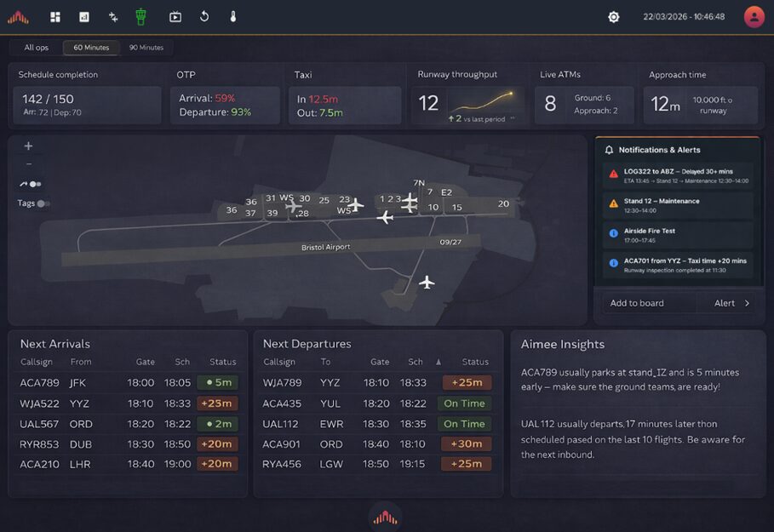Open the replay video screen icon
The image size is (774, 532).
(175, 17)
